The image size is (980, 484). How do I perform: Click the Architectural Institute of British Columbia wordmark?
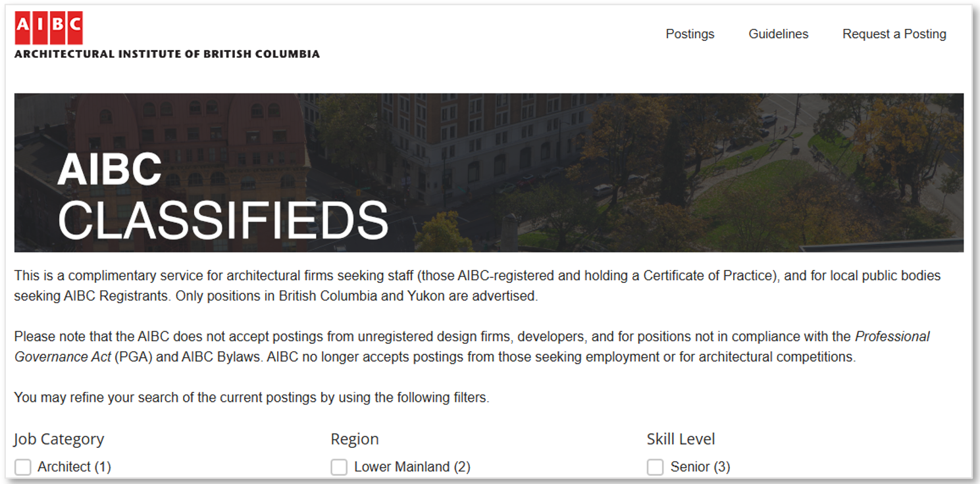point(167,54)
